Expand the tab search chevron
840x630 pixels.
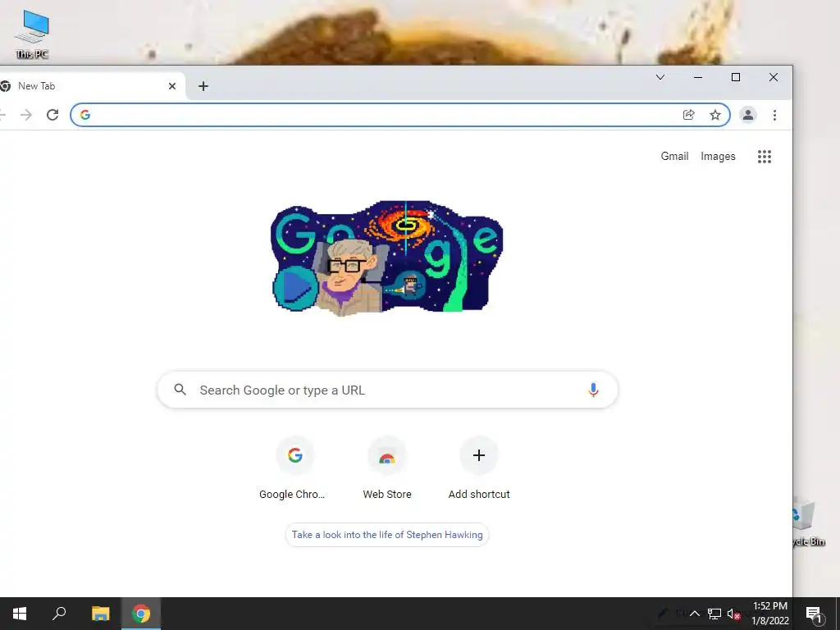pyautogui.click(x=660, y=77)
